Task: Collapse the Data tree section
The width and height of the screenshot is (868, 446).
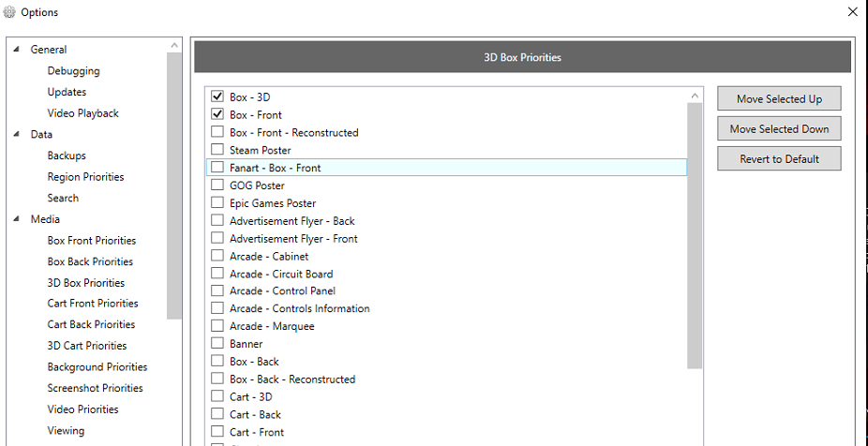Action: coord(17,134)
